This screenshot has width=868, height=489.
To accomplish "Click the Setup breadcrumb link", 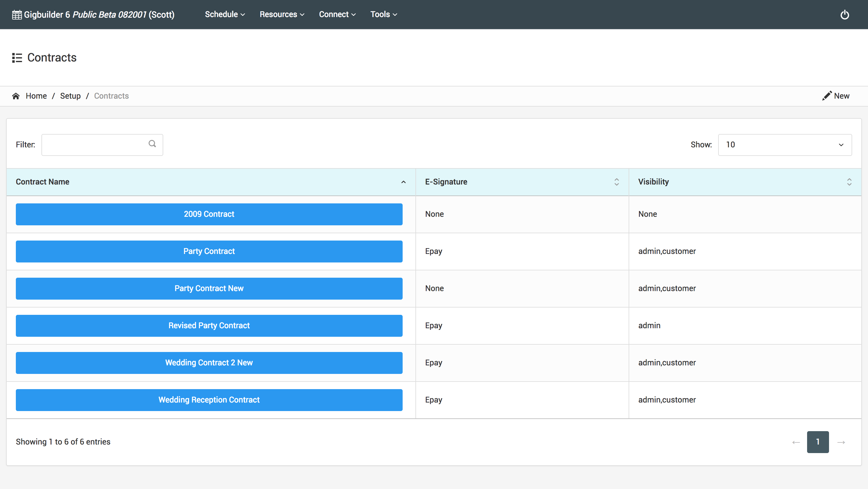I will point(70,96).
